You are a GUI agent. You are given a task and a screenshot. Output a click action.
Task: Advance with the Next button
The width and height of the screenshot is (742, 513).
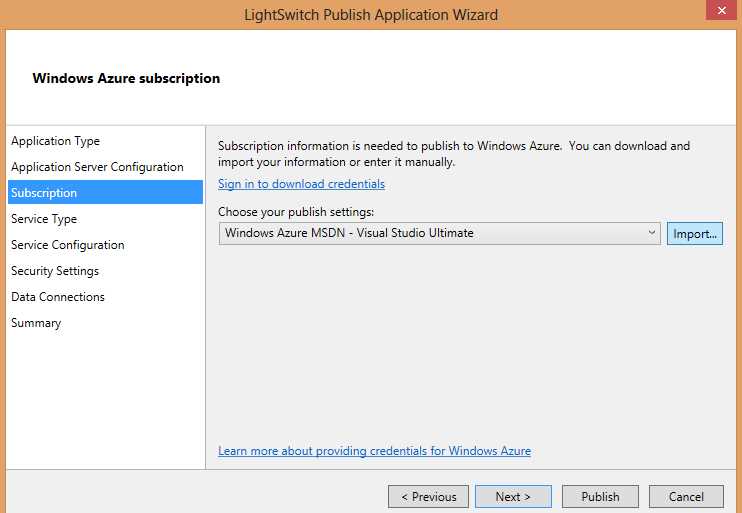(513, 496)
